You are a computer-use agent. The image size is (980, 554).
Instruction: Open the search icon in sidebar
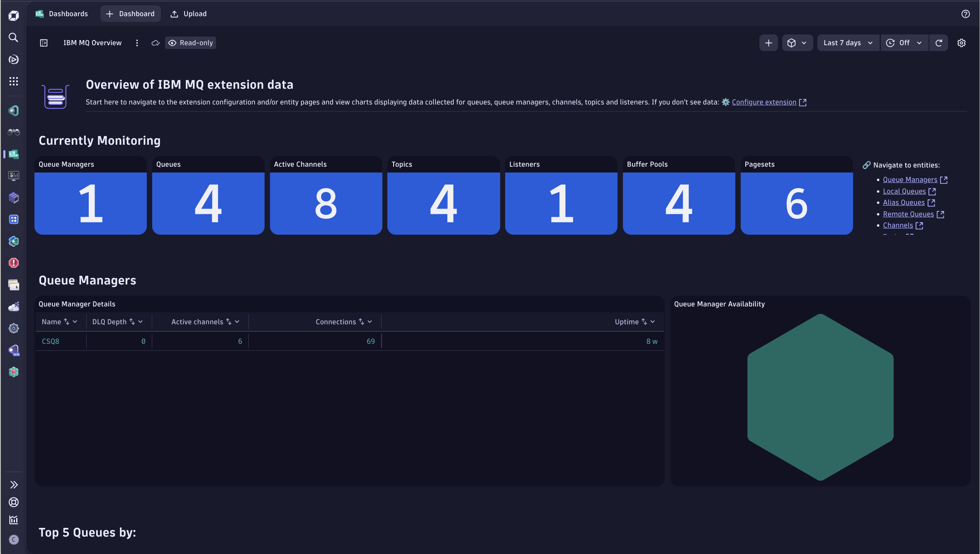[14, 38]
